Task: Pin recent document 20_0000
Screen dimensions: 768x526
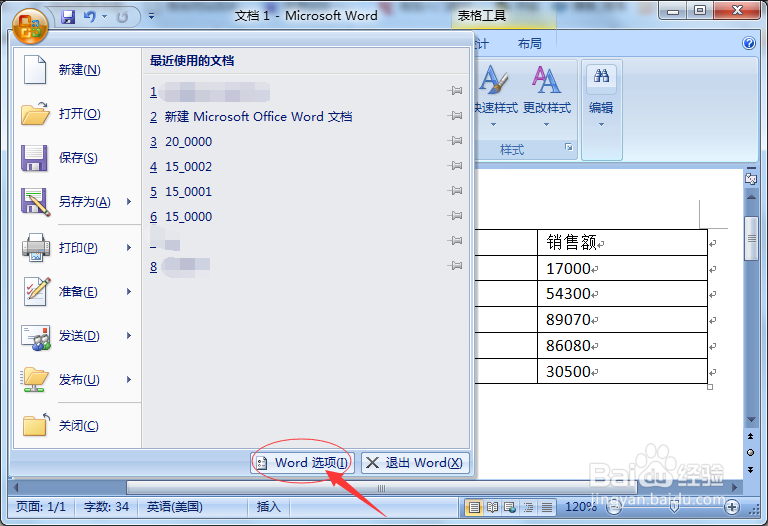Action: [455, 141]
